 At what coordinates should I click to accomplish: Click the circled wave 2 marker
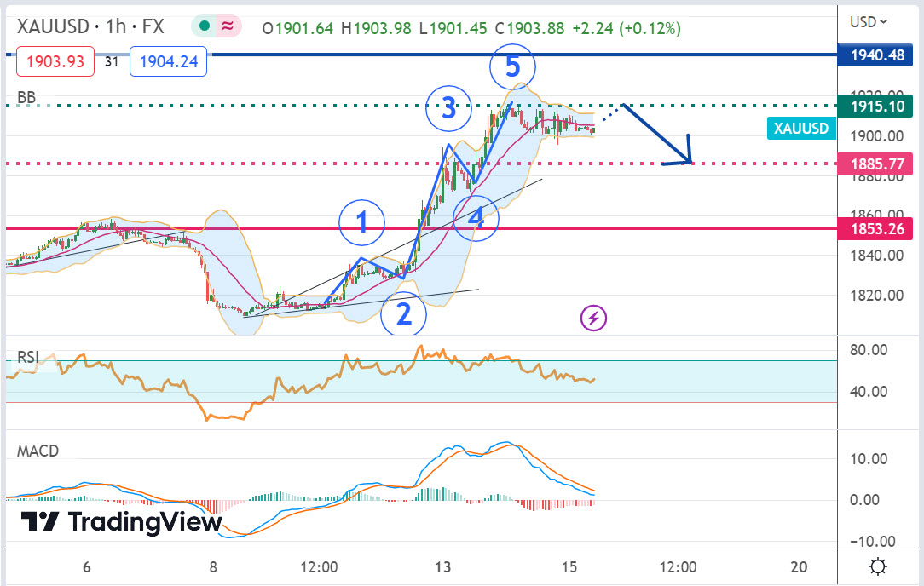point(403,314)
